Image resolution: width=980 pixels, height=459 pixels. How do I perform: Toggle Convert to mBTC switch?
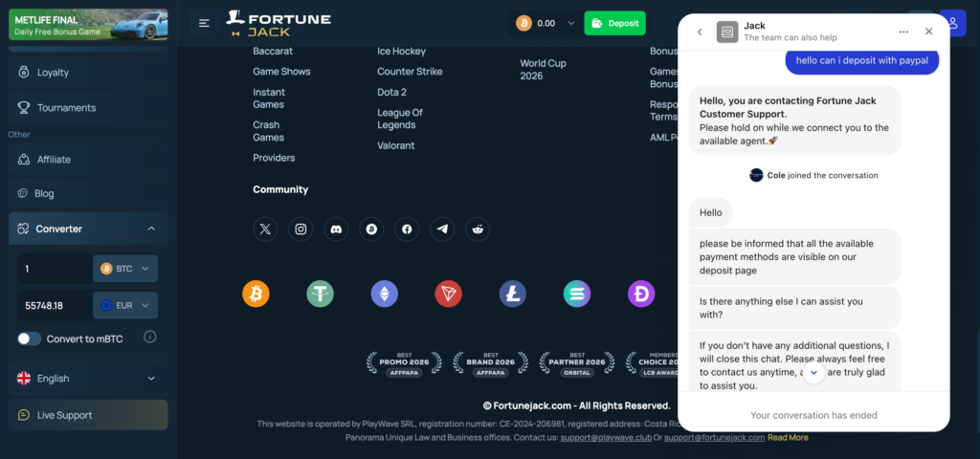point(30,339)
